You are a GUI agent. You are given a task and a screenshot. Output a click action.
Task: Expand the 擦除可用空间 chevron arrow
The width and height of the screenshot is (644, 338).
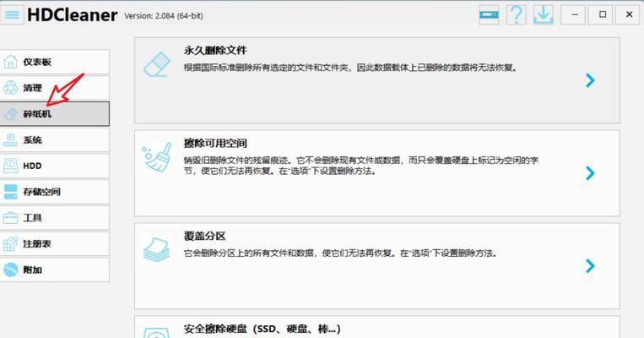click(x=590, y=173)
